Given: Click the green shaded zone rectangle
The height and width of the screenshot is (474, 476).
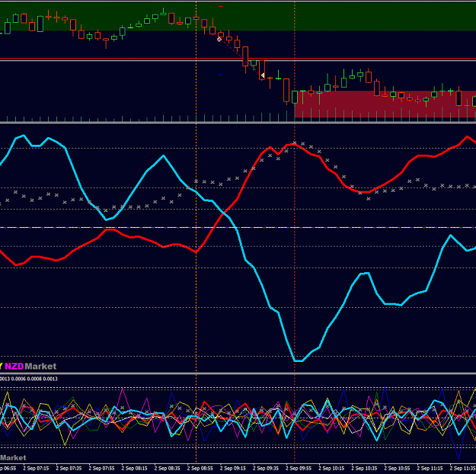Looking at the screenshot, I should pos(238,16).
